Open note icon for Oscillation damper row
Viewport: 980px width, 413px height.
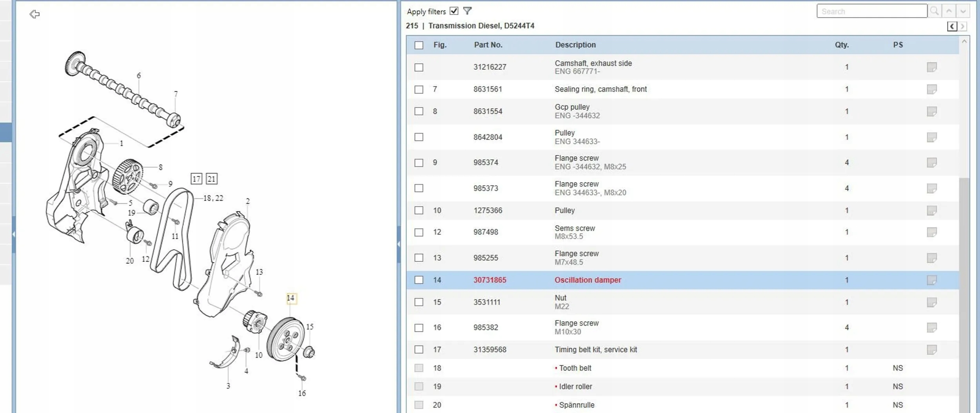click(932, 280)
